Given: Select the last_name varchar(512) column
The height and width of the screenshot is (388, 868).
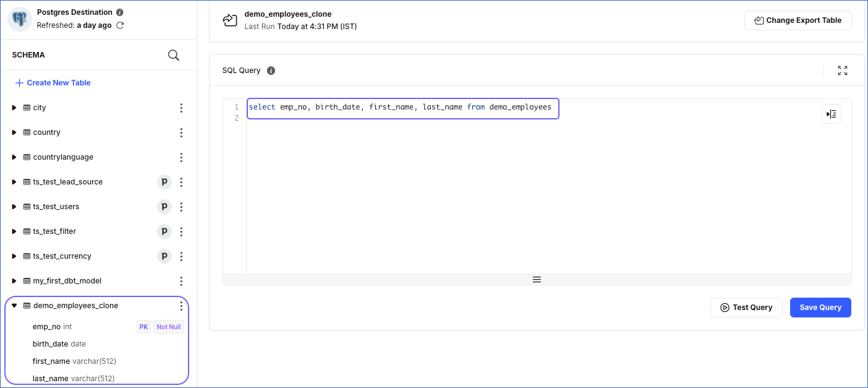Looking at the screenshot, I should (x=74, y=379).
